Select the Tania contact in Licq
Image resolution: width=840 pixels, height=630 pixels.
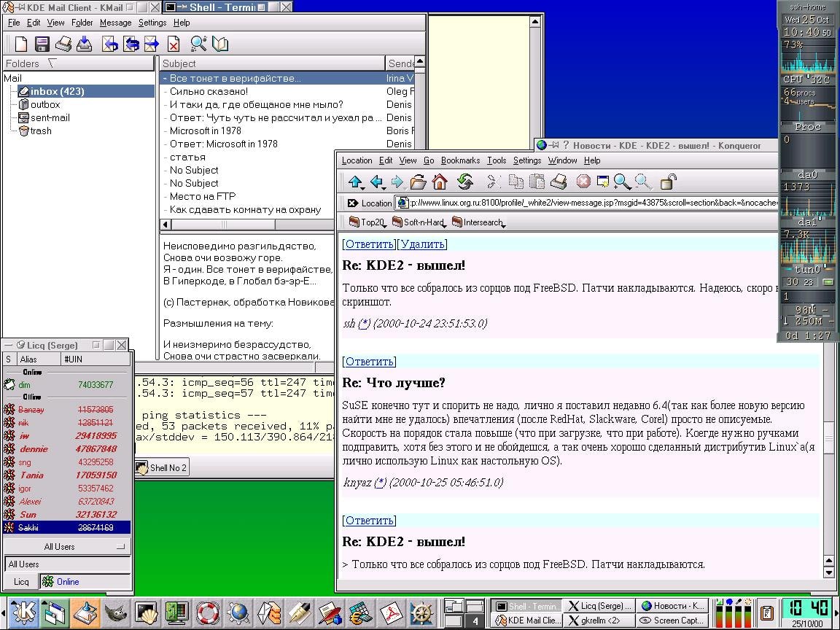[67, 475]
